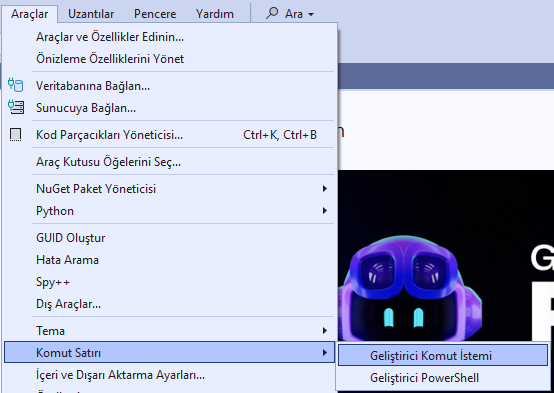Open Kod Parçacıkları Yöneticisi...
554x393 pixels.
pyautogui.click(x=169, y=135)
